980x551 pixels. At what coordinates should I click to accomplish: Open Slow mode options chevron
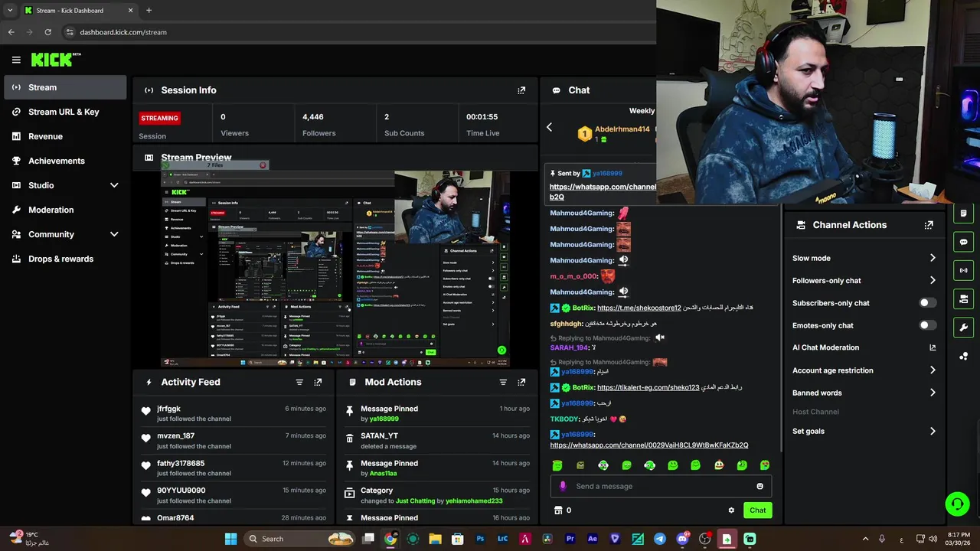point(933,258)
